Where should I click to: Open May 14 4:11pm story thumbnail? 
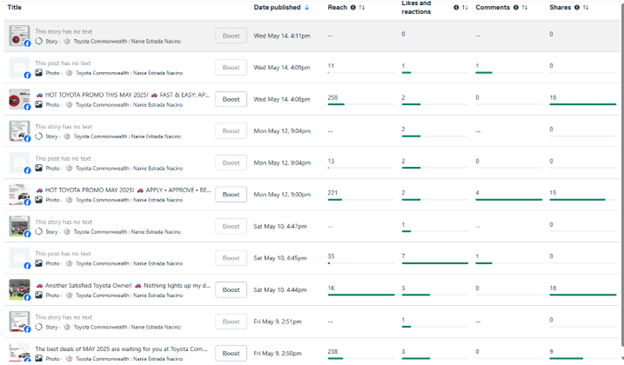[x=19, y=35]
